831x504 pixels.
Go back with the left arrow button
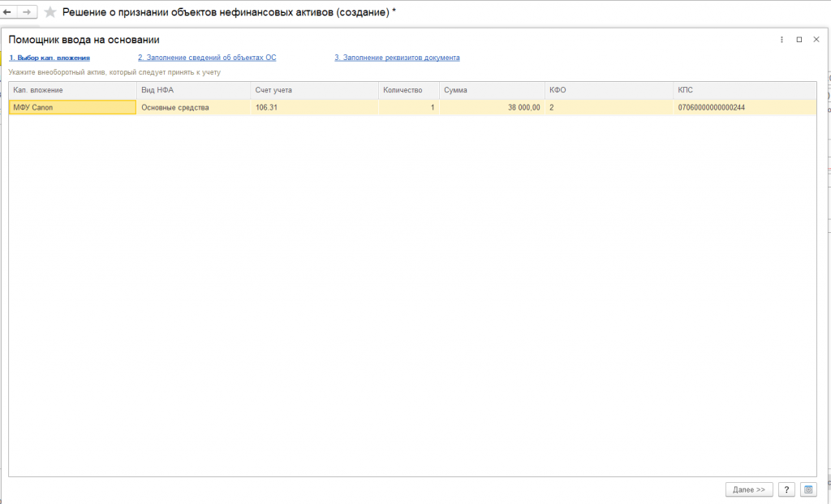7,11
